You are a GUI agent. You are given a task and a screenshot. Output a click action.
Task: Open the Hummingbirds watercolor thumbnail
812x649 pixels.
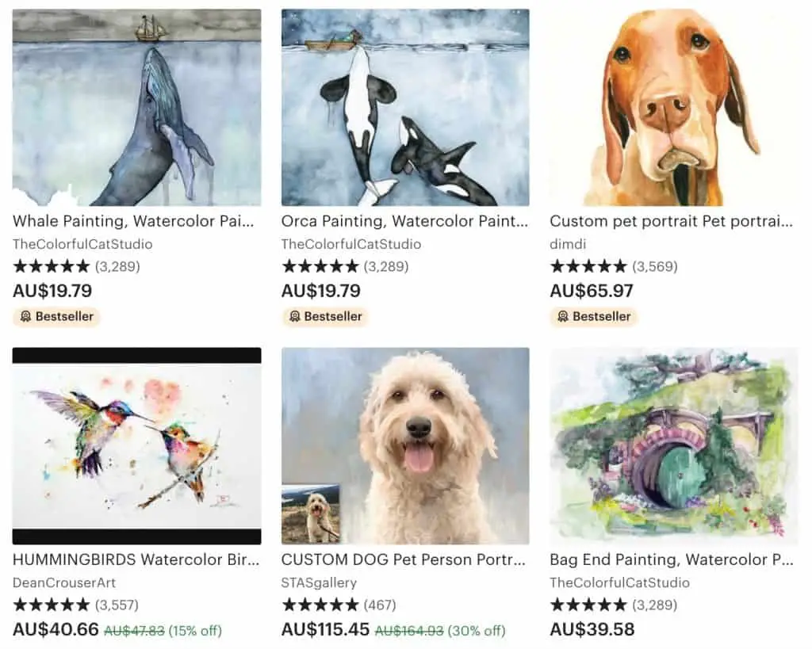136,446
